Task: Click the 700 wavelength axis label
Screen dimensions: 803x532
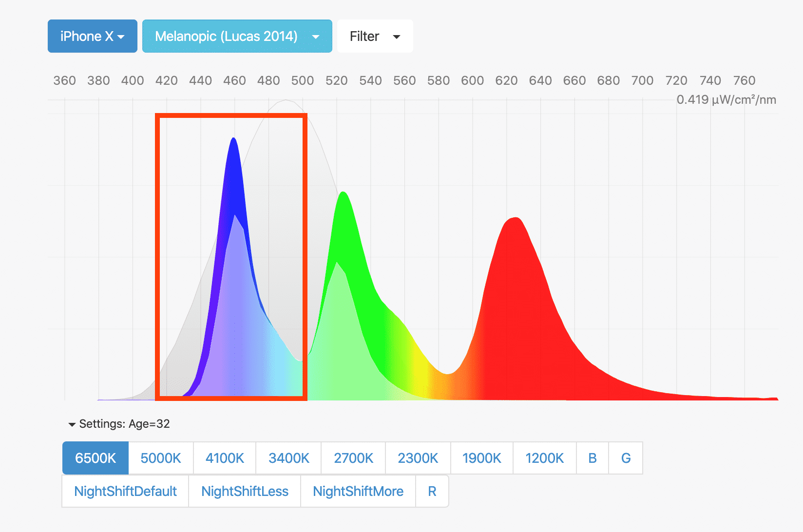Action: (642, 80)
